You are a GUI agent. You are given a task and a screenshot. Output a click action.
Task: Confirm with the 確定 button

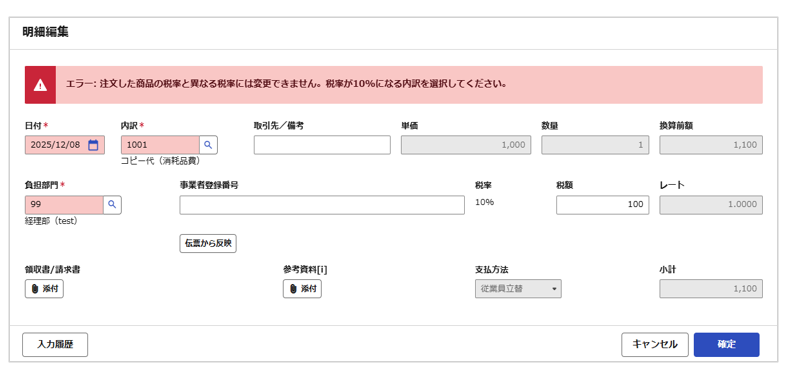[x=726, y=345]
